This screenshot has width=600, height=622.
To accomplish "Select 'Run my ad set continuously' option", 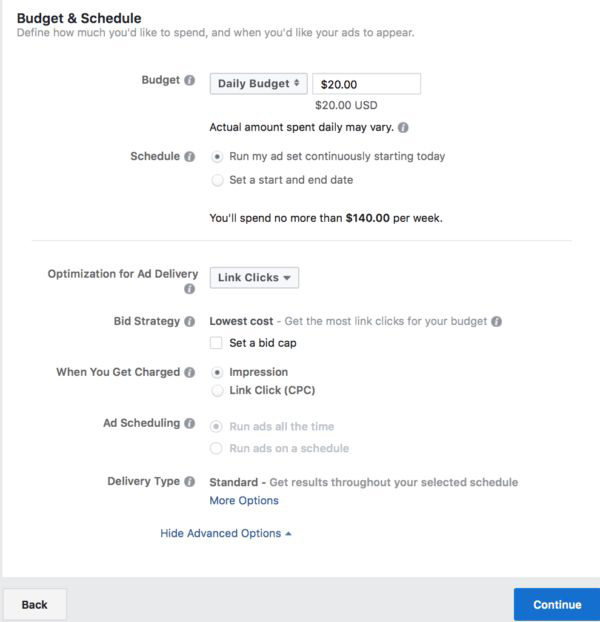I will pos(217,157).
